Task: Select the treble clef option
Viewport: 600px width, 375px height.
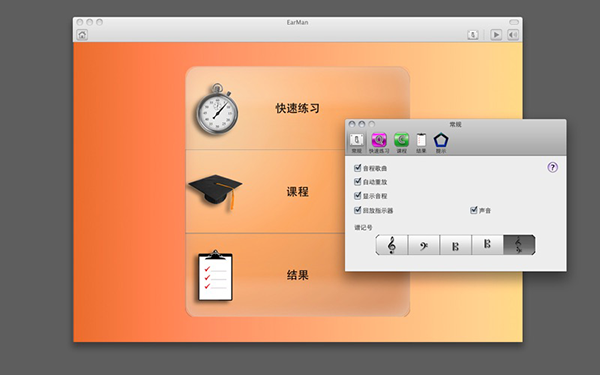Action: point(391,245)
